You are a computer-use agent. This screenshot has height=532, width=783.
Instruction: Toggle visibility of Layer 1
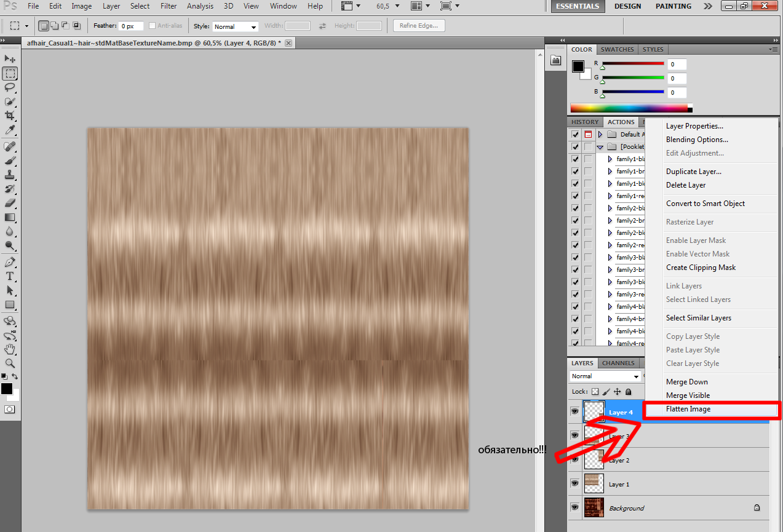574,484
